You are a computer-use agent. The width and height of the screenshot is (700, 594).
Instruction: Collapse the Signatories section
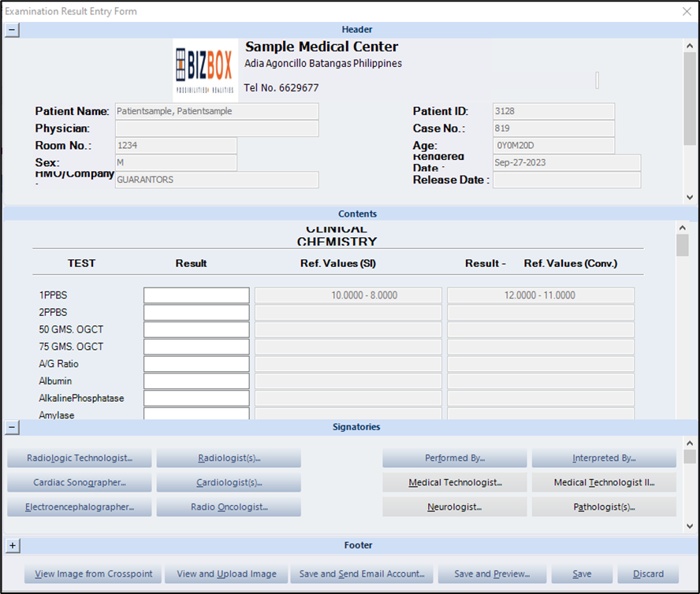12,427
